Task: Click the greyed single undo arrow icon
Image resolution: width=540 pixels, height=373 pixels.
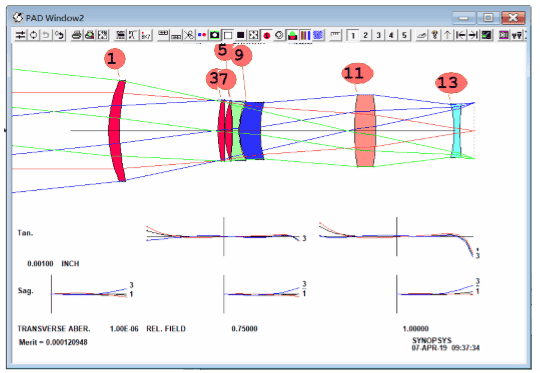Action: pos(46,35)
